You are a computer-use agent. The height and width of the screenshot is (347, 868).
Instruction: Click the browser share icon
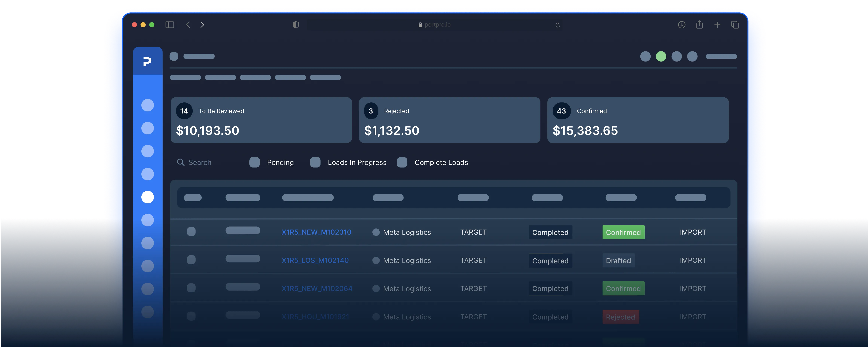tap(699, 25)
